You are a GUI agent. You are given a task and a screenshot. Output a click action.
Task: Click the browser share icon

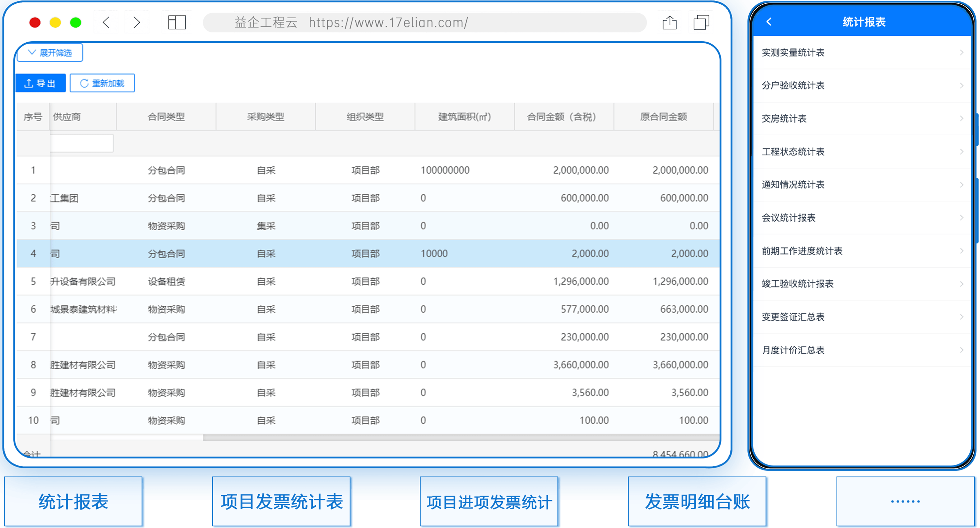click(x=670, y=22)
